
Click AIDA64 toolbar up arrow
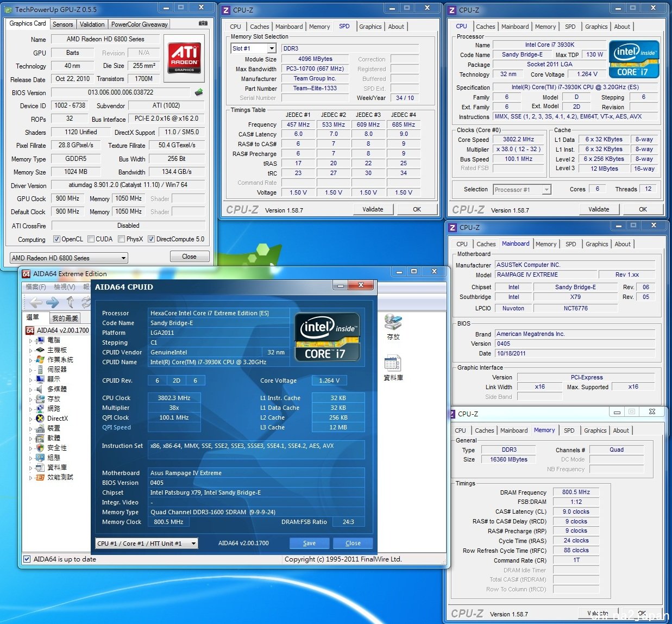coord(70,302)
